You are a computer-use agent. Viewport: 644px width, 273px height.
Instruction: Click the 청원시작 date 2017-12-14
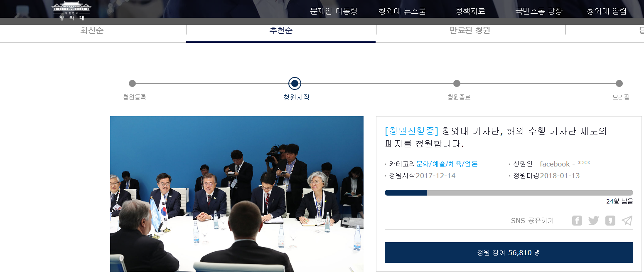[435, 176]
